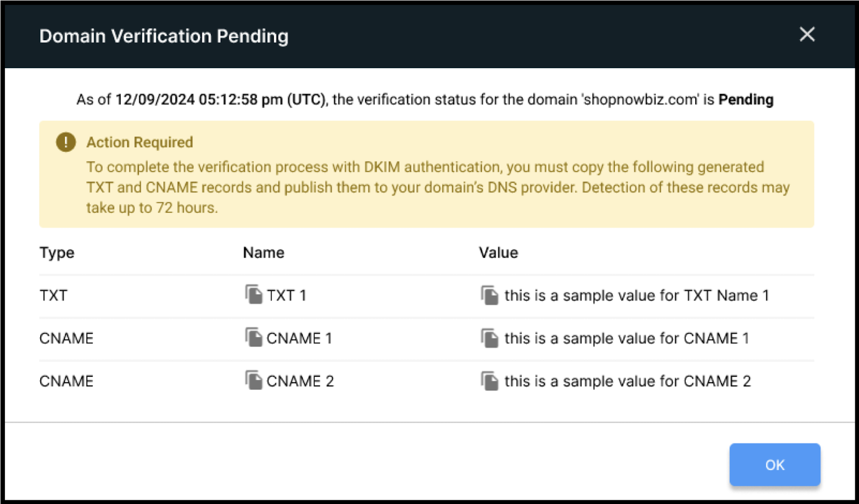Click 'this is a sample value for TXT Name 1'
The width and height of the screenshot is (859, 504).
637,295
